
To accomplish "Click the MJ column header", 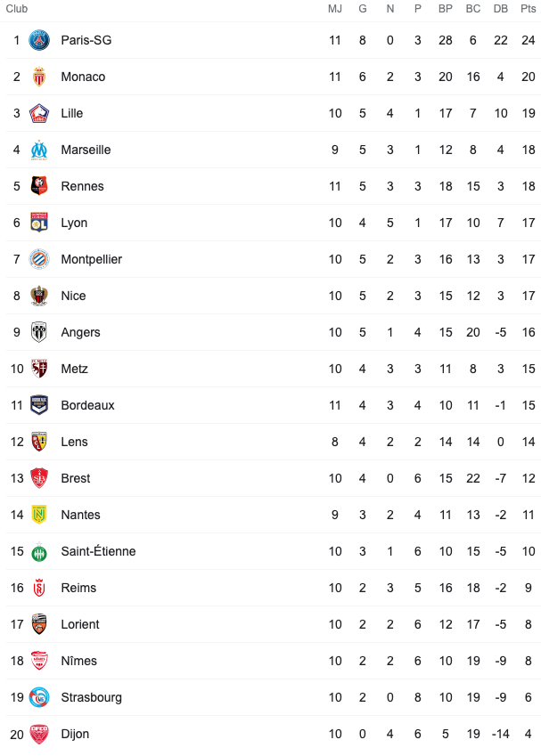I will 335,9.
